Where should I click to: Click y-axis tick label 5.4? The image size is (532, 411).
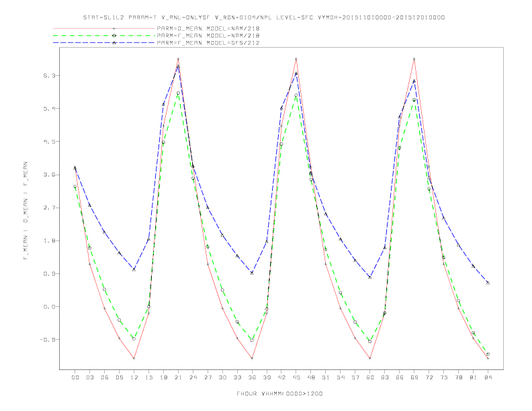click(48, 109)
